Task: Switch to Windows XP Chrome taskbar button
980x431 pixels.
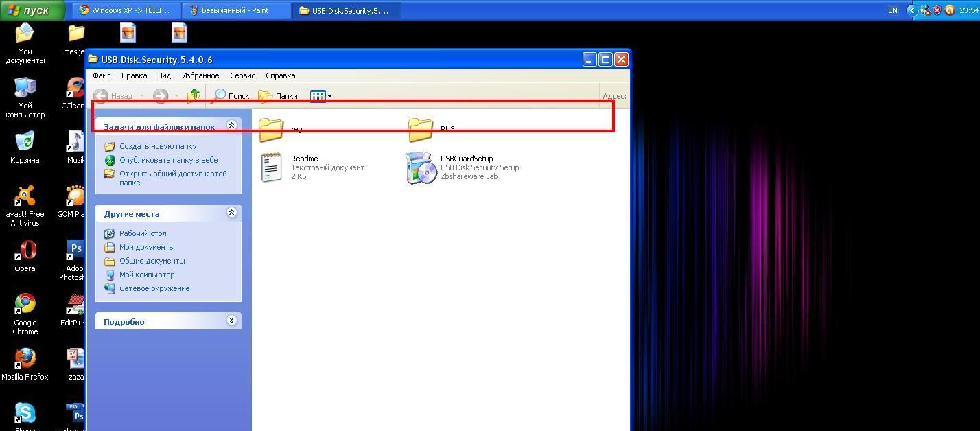Action: coord(128,10)
